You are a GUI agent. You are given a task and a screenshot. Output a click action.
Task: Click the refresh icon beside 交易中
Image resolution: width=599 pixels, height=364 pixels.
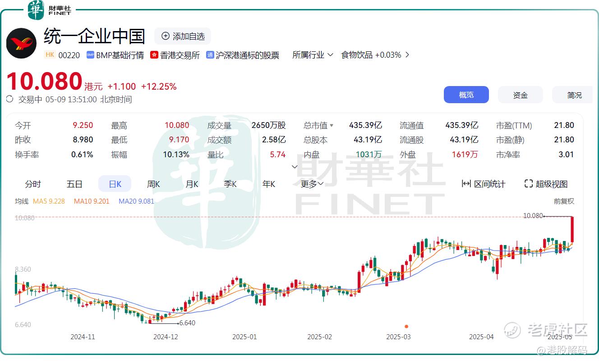(x=10, y=99)
